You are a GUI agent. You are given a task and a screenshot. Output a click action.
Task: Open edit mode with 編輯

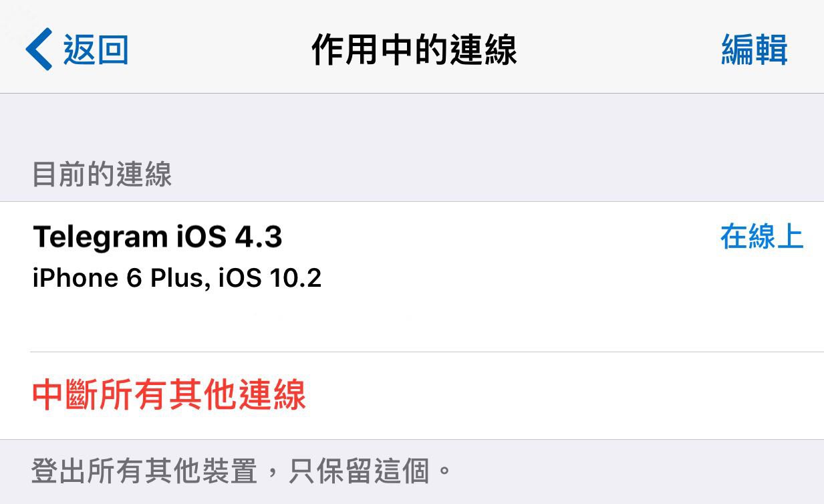pos(754,50)
